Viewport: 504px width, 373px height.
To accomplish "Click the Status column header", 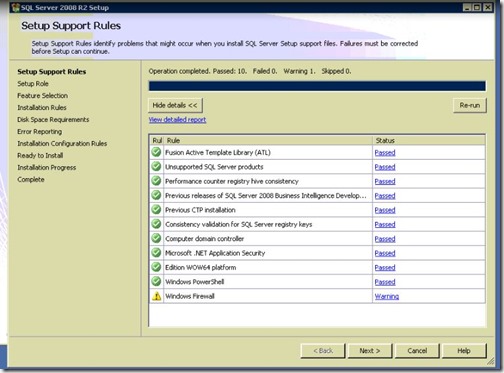I will click(429, 140).
